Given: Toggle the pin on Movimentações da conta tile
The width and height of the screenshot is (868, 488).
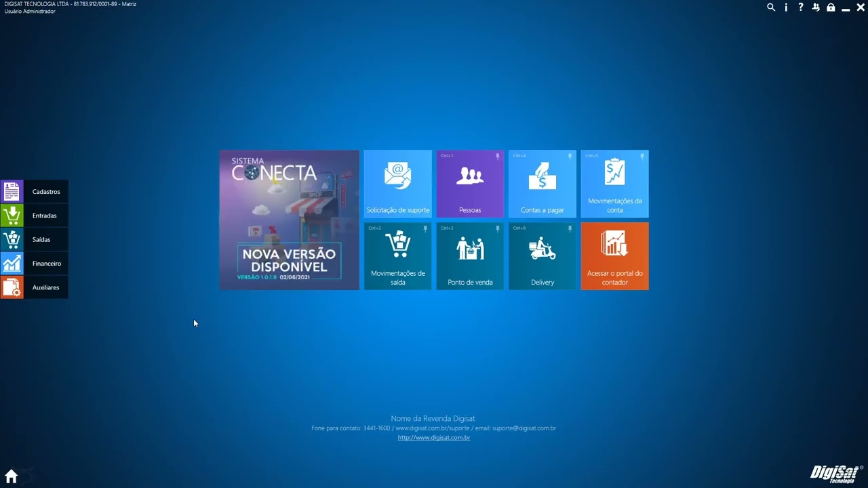Looking at the screenshot, I should pyautogui.click(x=642, y=157).
